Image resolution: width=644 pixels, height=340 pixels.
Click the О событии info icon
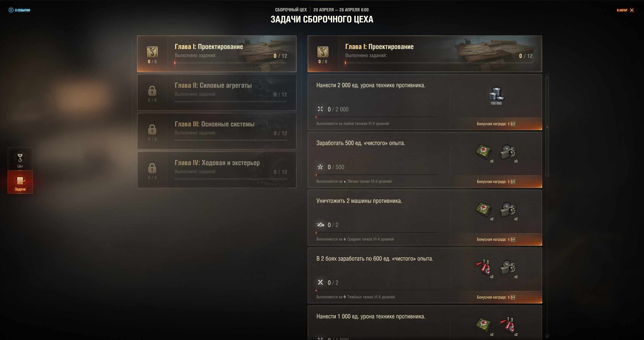11,10
